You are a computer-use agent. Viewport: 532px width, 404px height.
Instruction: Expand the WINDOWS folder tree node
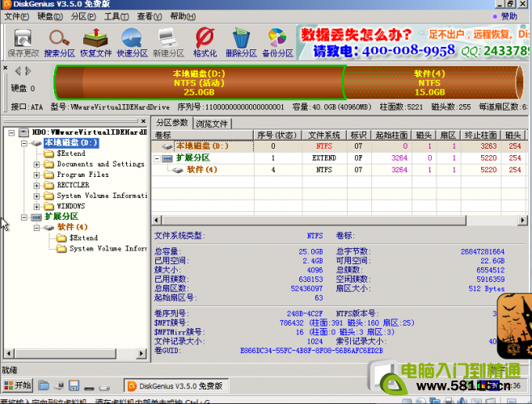pos(36,206)
